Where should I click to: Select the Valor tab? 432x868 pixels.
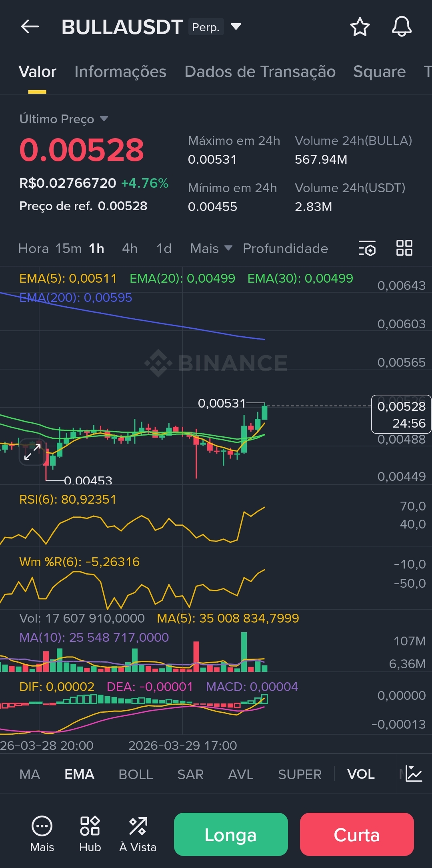37,72
